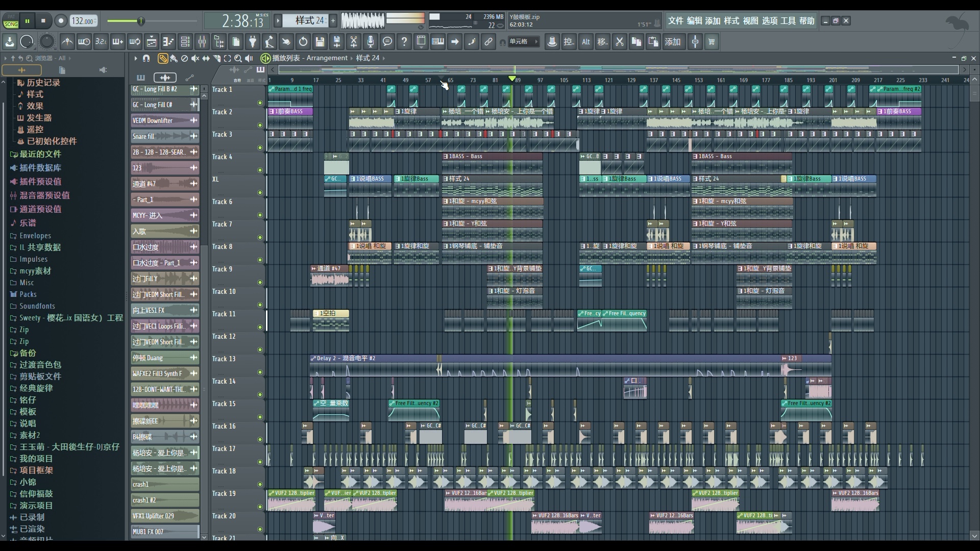The image size is (980, 551).
Task: Adjust the master volume slider
Action: [152, 21]
